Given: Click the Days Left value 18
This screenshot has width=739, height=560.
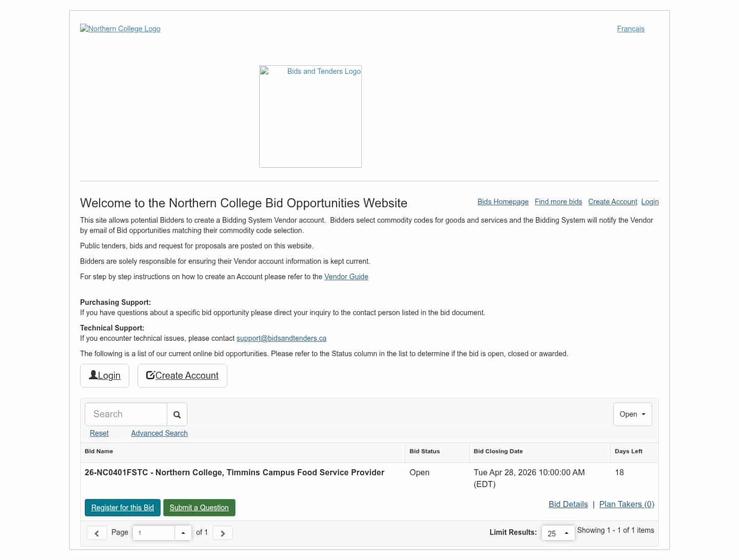Looking at the screenshot, I should pos(619,472).
